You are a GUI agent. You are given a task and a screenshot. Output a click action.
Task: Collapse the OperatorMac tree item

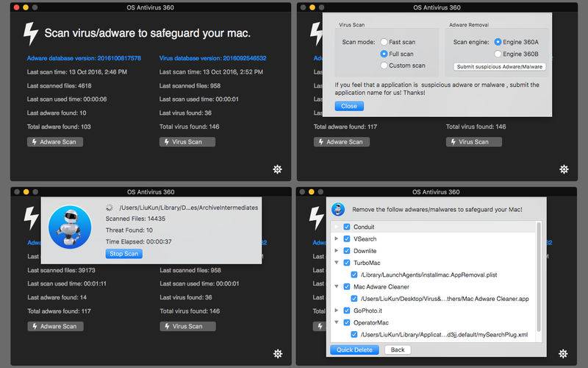pos(337,322)
